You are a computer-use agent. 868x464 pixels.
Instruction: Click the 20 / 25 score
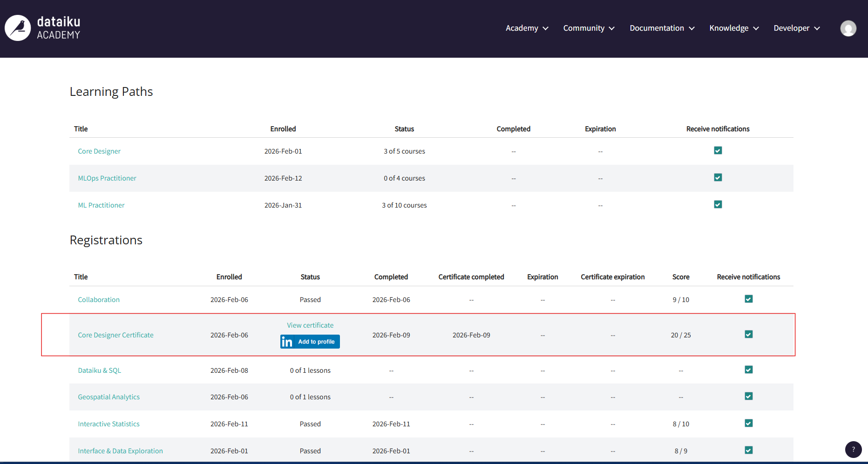coord(681,335)
